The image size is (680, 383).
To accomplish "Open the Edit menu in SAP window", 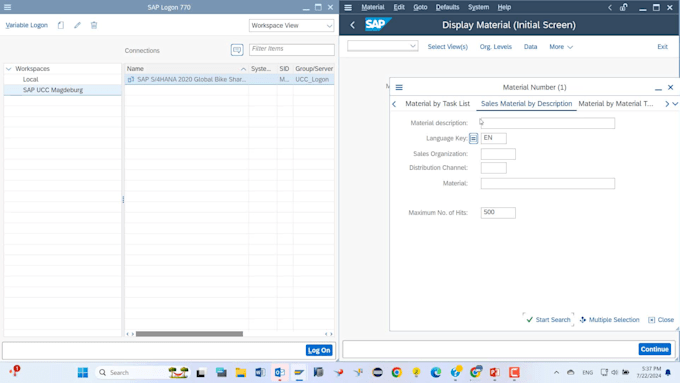I will [399, 7].
